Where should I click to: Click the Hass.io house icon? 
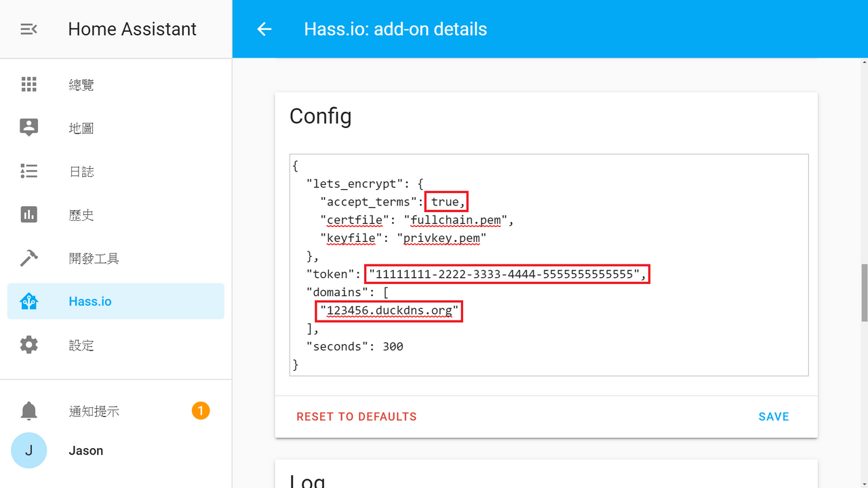[28, 302]
